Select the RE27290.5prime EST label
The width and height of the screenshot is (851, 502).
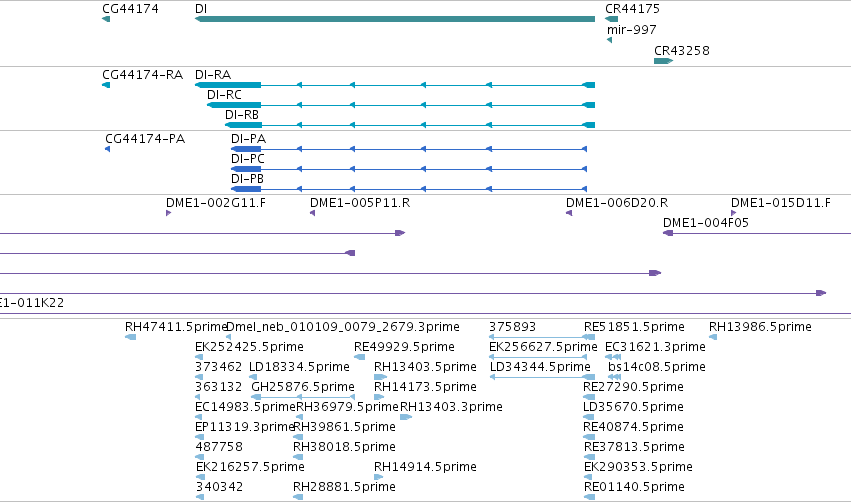[633, 387]
